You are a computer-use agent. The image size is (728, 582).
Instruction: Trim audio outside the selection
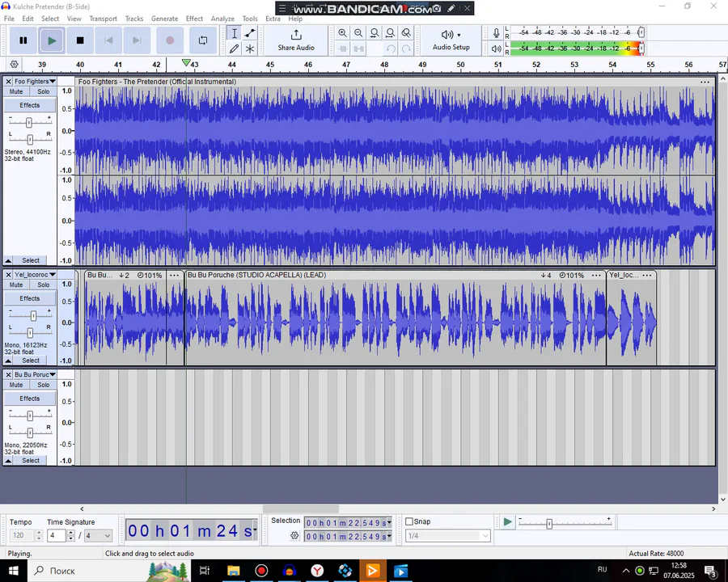343,48
